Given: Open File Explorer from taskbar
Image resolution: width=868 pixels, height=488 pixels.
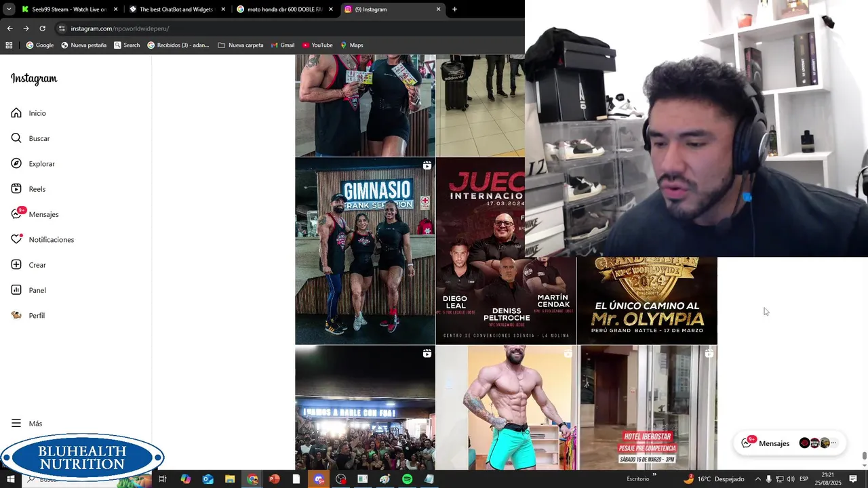Looking at the screenshot, I should (x=230, y=479).
